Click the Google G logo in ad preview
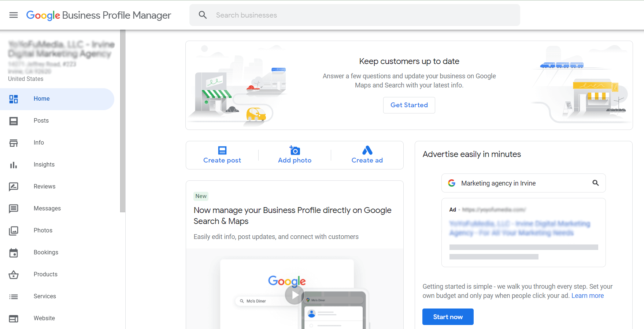The width and height of the screenshot is (644, 329). 452,183
